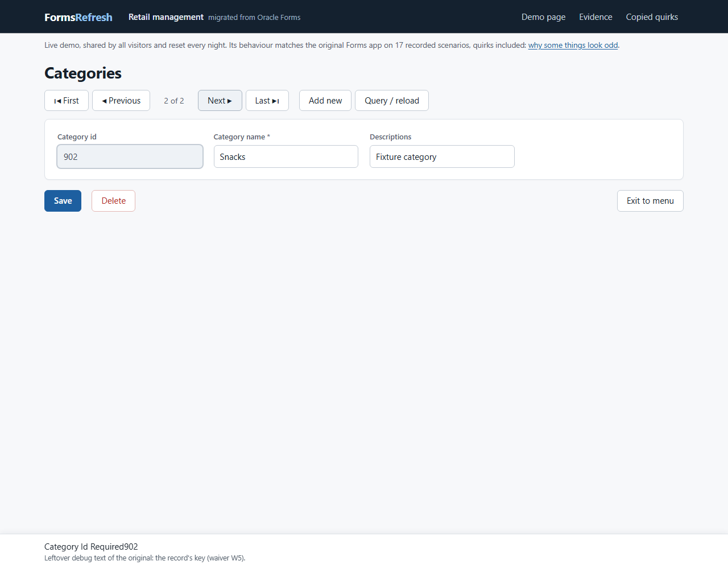Click Exit to menu

coord(650,201)
